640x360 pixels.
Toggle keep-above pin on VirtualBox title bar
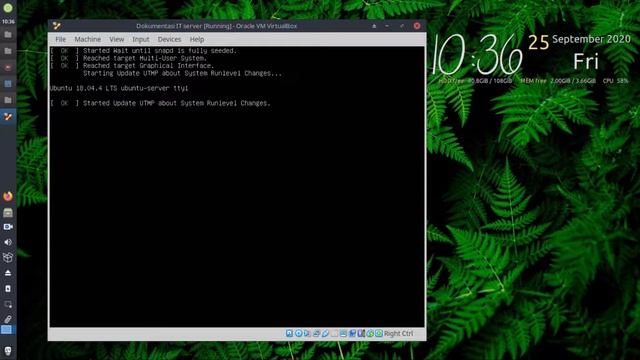pos(374,26)
